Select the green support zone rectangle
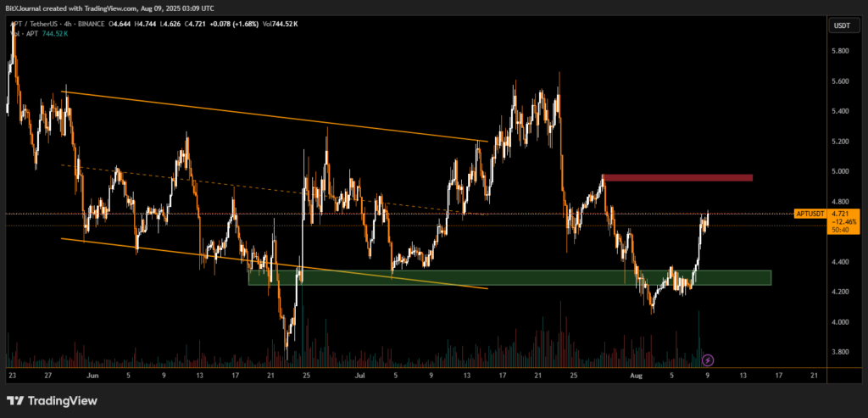 point(509,277)
